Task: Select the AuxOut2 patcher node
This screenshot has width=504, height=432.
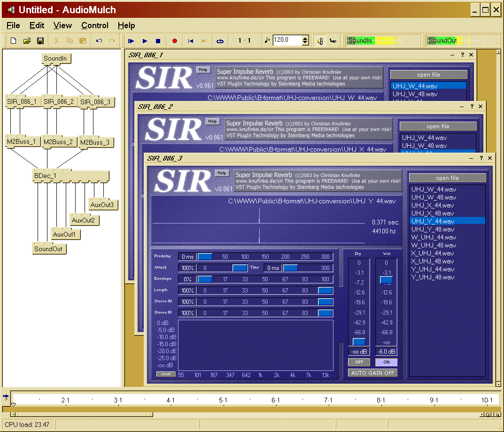Action: coord(84,220)
